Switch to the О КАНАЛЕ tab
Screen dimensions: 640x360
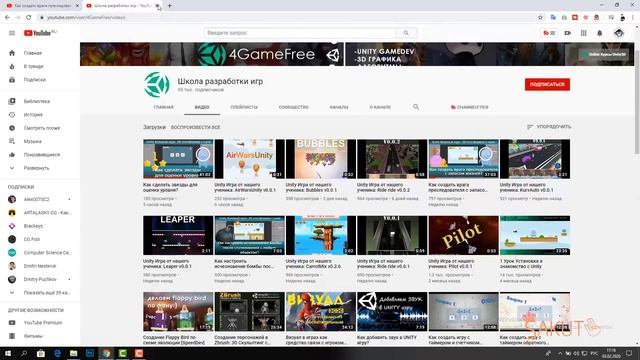pyautogui.click(x=380, y=107)
